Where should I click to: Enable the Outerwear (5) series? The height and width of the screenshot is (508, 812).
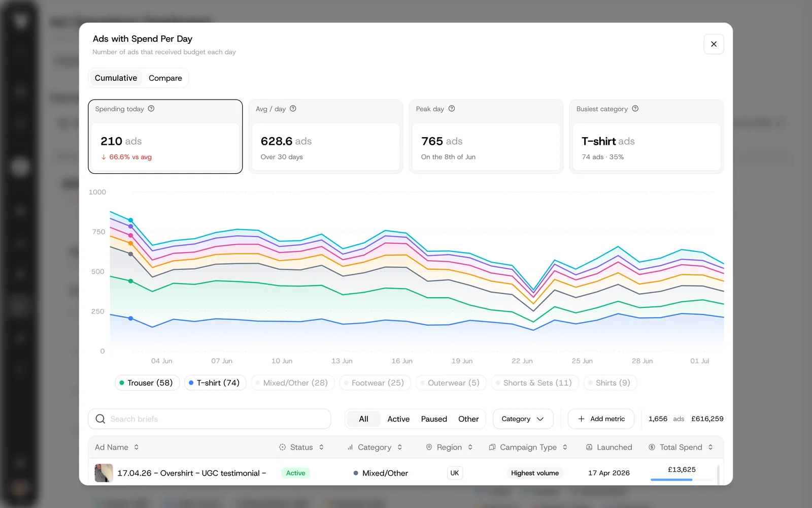point(451,383)
